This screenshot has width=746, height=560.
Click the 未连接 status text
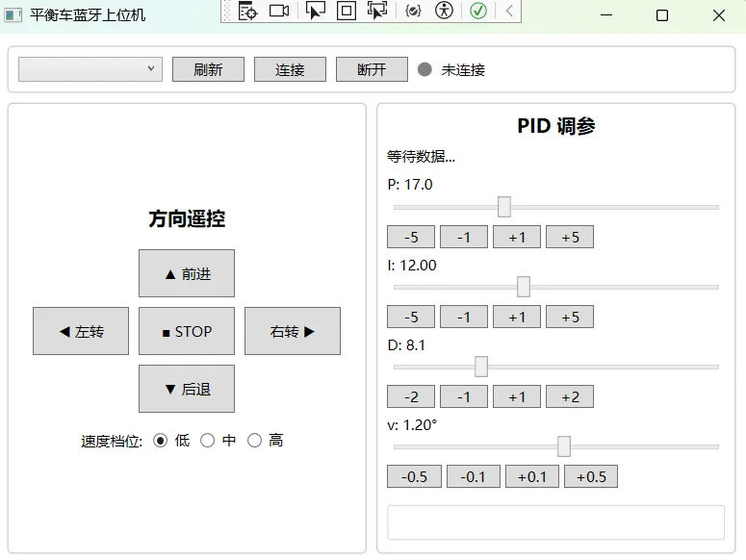click(463, 70)
